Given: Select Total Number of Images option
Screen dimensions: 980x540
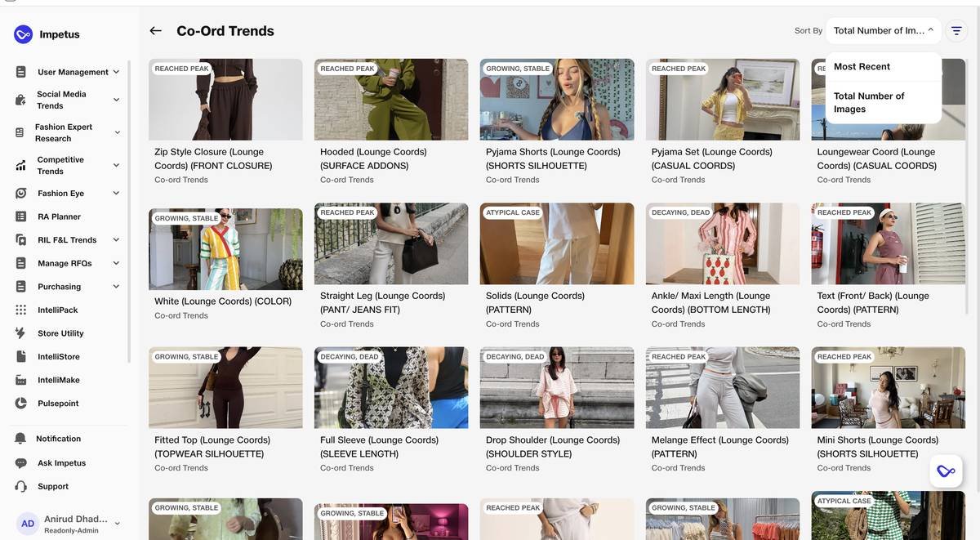Looking at the screenshot, I should pyautogui.click(x=884, y=102).
